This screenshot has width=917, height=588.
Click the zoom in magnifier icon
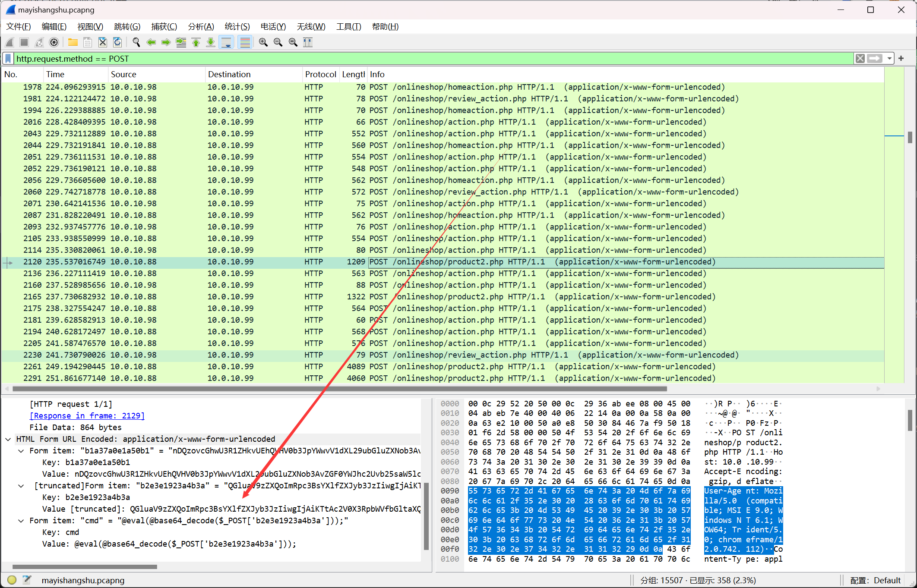(x=263, y=42)
